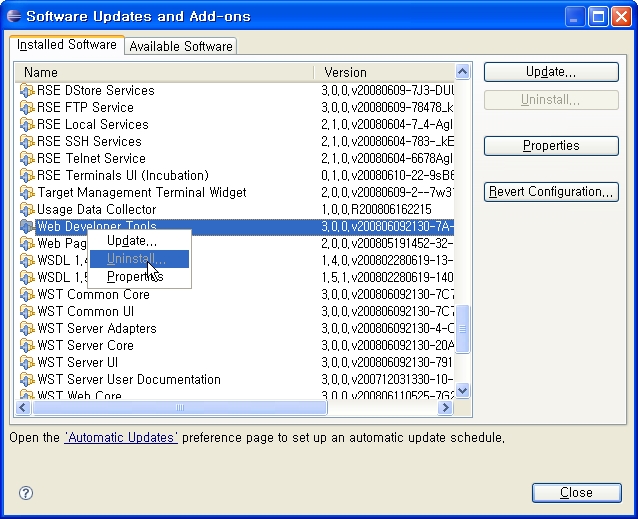Image resolution: width=638 pixels, height=519 pixels.
Task: Click the WST Server User Documentation icon
Action: click(x=27, y=379)
